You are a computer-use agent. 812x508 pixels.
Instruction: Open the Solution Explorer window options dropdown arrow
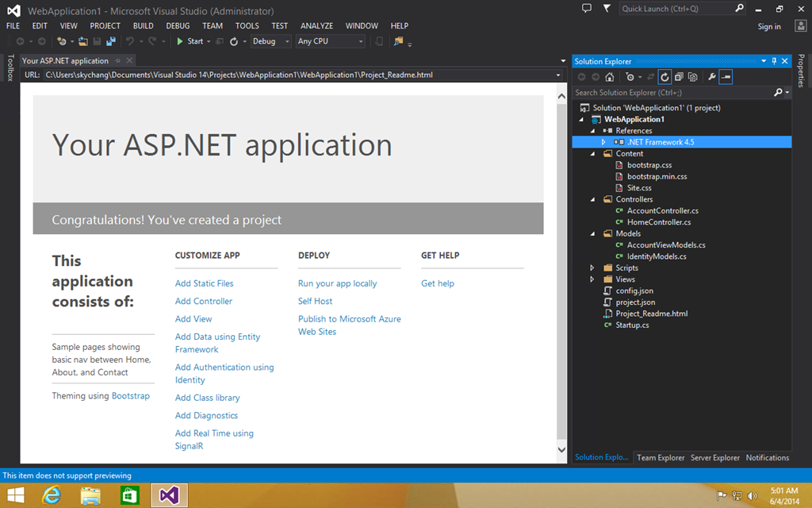pos(764,61)
